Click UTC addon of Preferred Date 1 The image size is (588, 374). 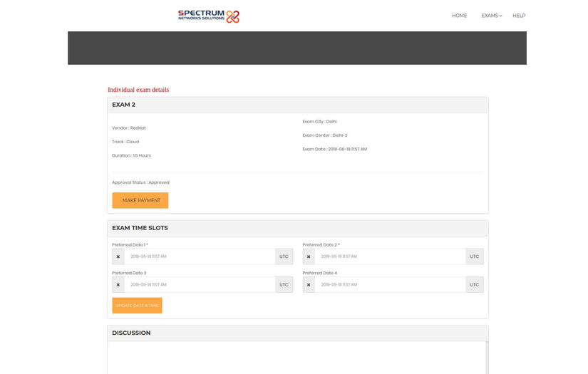pos(284,256)
